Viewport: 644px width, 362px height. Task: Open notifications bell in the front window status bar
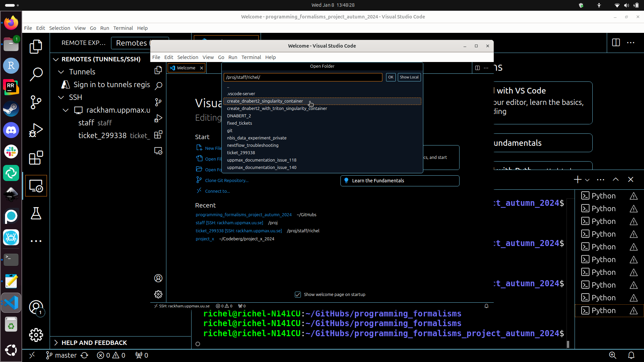pyautogui.click(x=486, y=306)
